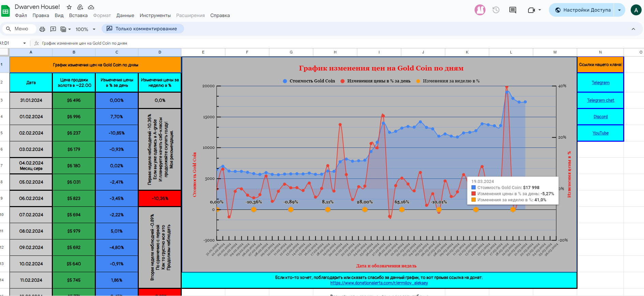Open the Google Sheets home icon
Image resolution: width=644 pixels, height=296 pixels.
tap(6, 11)
